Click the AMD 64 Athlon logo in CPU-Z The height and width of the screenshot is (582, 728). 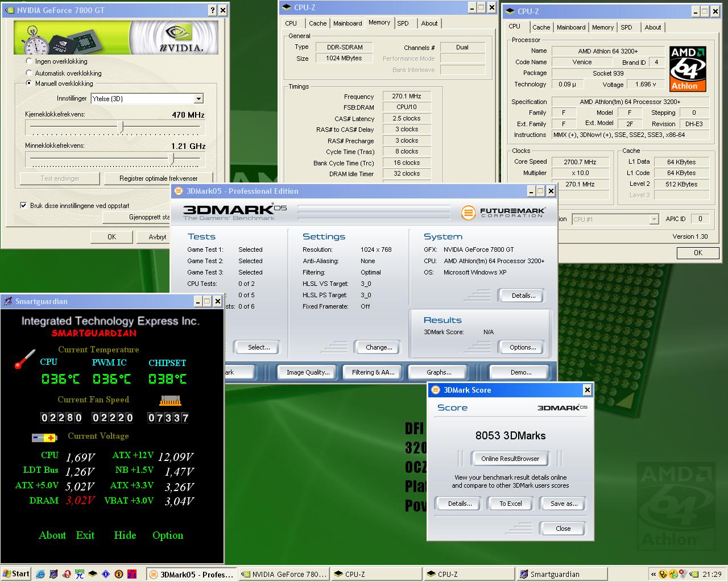688,69
